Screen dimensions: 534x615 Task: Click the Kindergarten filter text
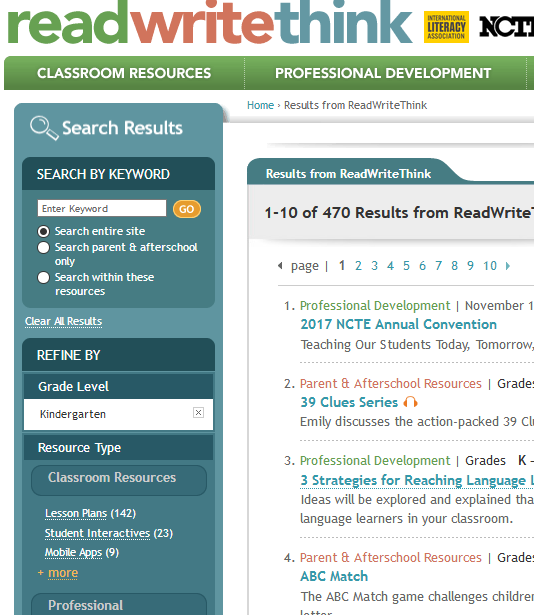[73, 414]
